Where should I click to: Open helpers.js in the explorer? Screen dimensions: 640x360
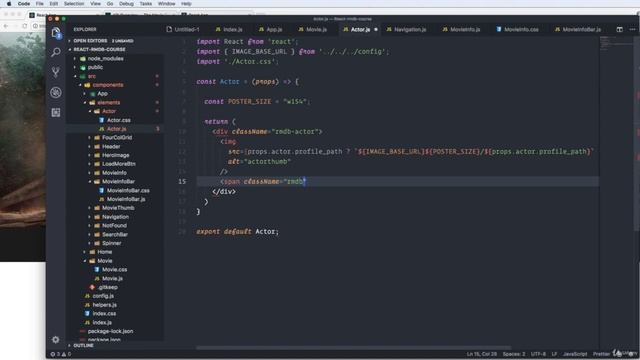pyautogui.click(x=104, y=305)
